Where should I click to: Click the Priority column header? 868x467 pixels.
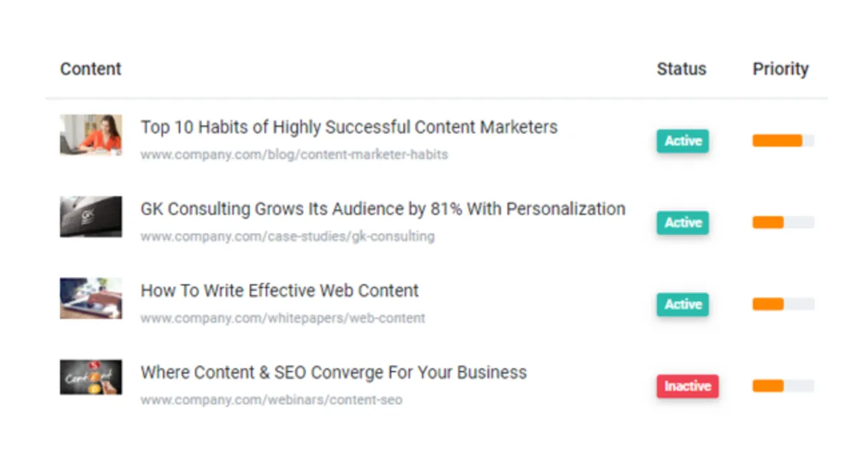(780, 69)
